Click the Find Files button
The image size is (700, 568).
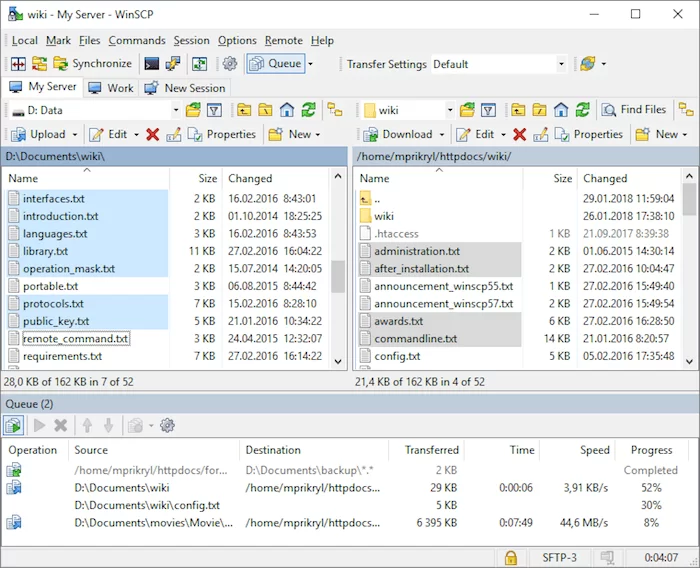633,110
